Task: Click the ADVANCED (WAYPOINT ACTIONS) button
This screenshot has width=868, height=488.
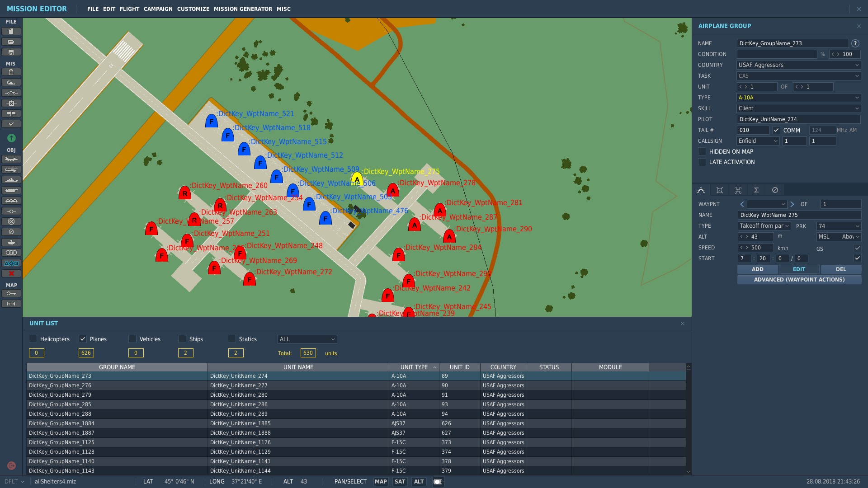Action: point(799,280)
